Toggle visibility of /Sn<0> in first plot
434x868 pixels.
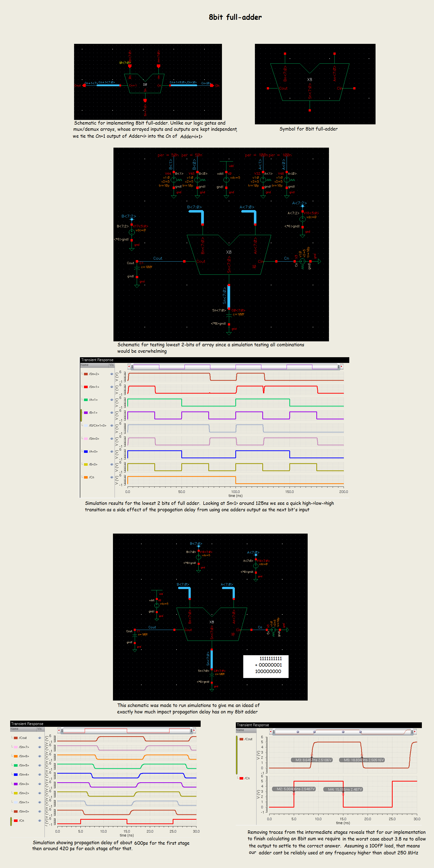pos(111,439)
